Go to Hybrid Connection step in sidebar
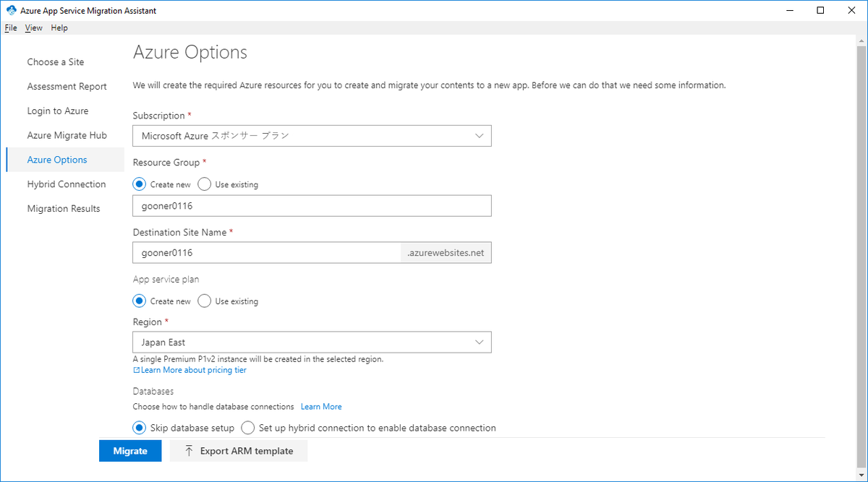 67,184
